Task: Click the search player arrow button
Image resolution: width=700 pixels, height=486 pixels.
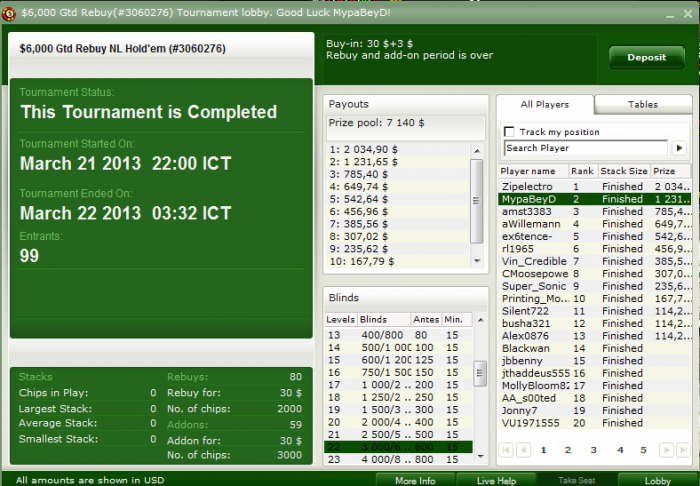Action: click(679, 148)
